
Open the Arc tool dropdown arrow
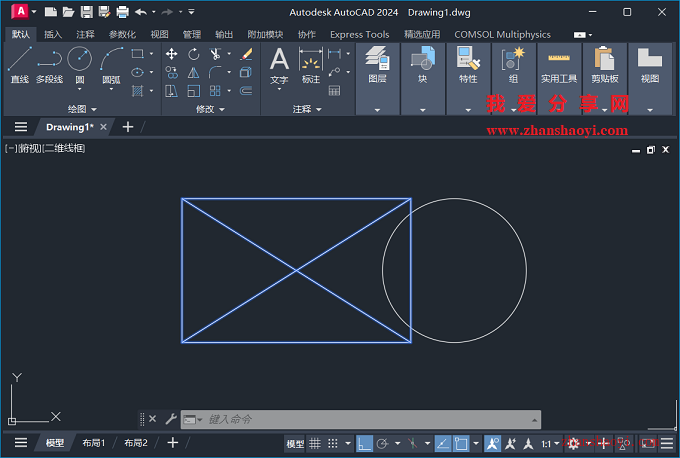pos(111,89)
